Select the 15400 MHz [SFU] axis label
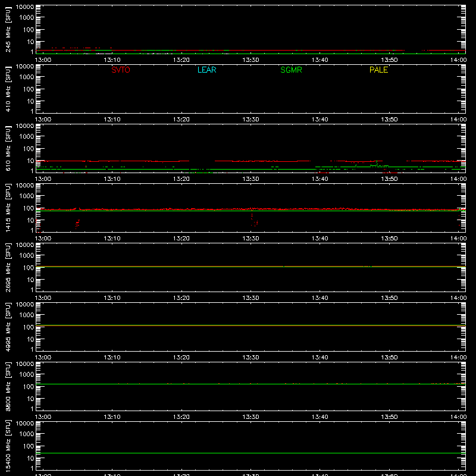Screen dimensions: 476x476 (x=8, y=446)
